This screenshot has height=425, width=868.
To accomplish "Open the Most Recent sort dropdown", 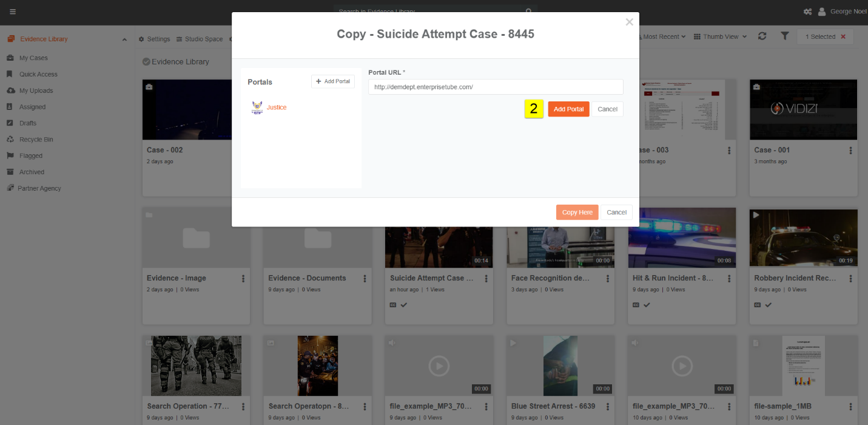I will pyautogui.click(x=664, y=37).
